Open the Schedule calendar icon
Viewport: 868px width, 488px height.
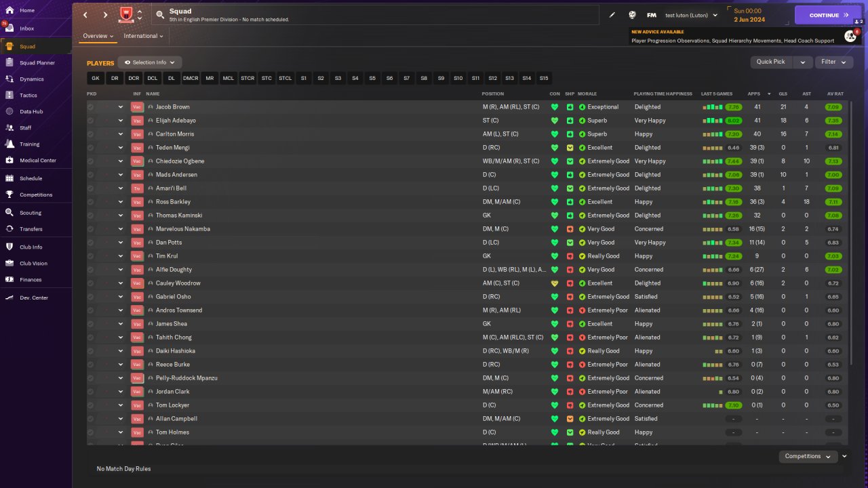(9, 178)
